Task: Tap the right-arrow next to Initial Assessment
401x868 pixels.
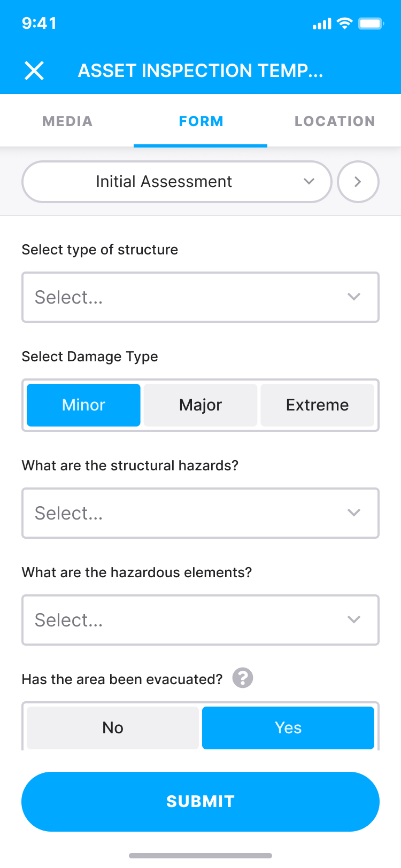Action: point(358,181)
